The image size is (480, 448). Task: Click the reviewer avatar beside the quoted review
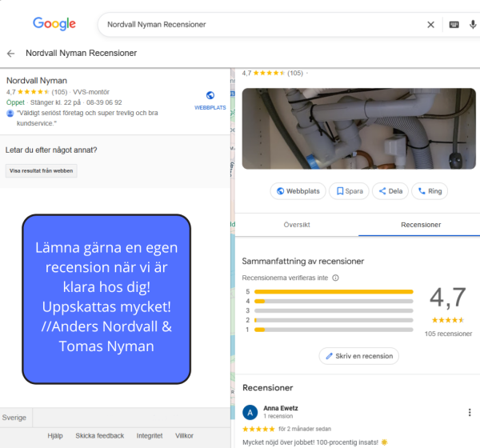coord(10,114)
